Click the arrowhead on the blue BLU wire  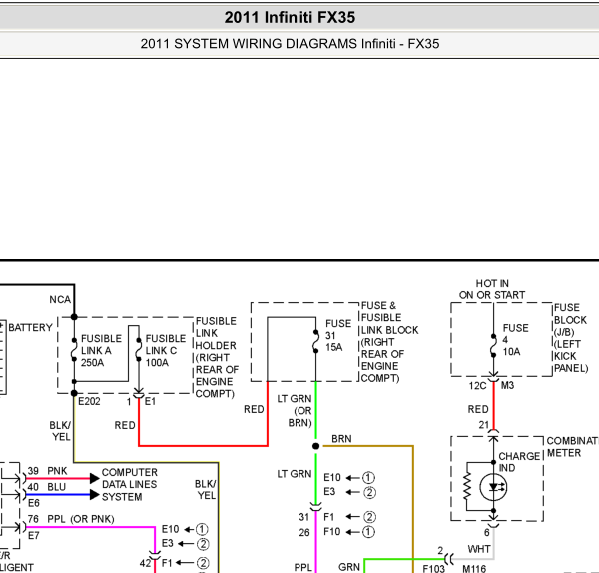pyautogui.click(x=95, y=495)
